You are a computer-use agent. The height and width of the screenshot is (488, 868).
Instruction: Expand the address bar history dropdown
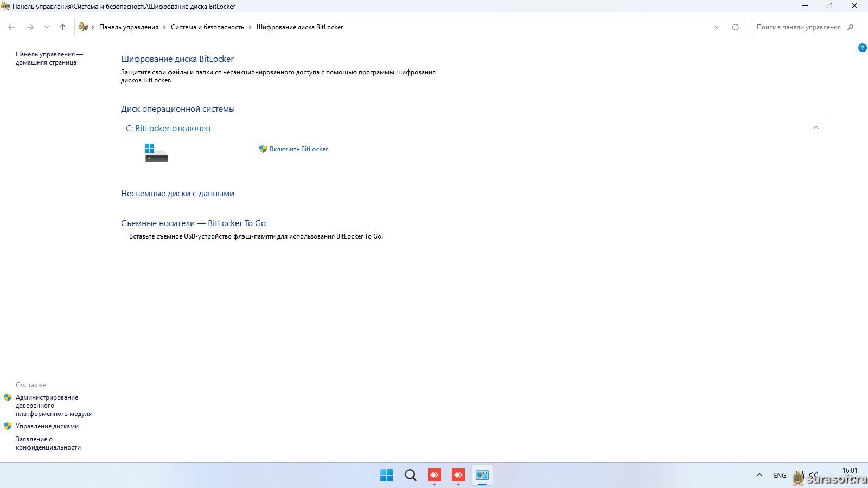pyautogui.click(x=717, y=27)
